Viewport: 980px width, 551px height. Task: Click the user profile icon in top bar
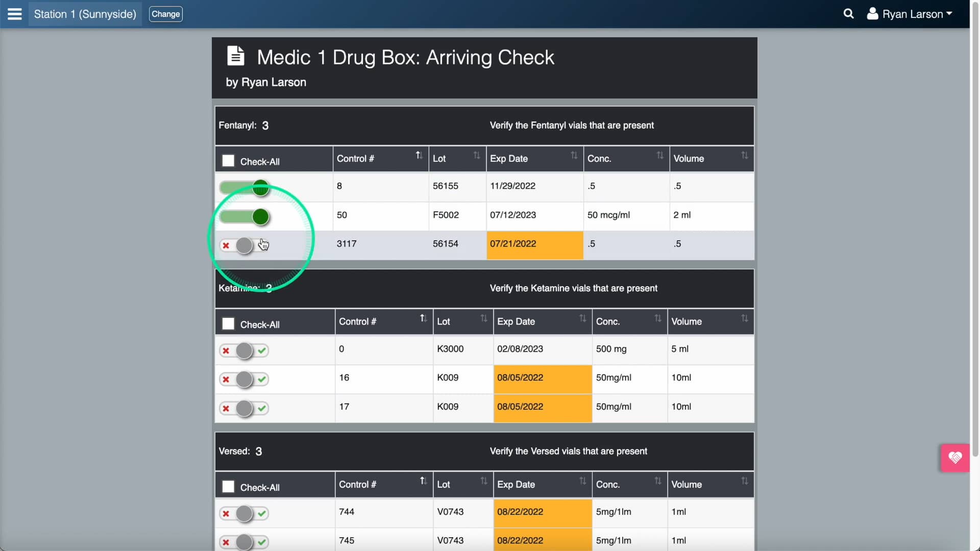(873, 14)
